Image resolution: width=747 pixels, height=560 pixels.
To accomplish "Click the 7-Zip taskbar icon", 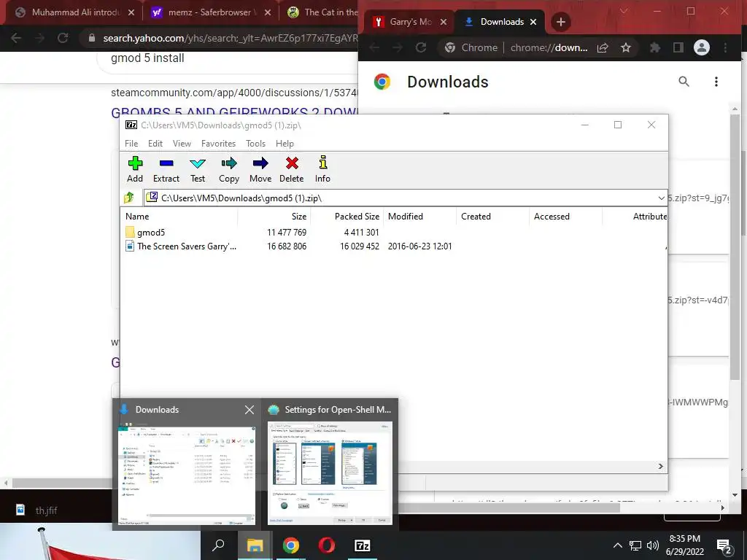I will pyautogui.click(x=362, y=545).
